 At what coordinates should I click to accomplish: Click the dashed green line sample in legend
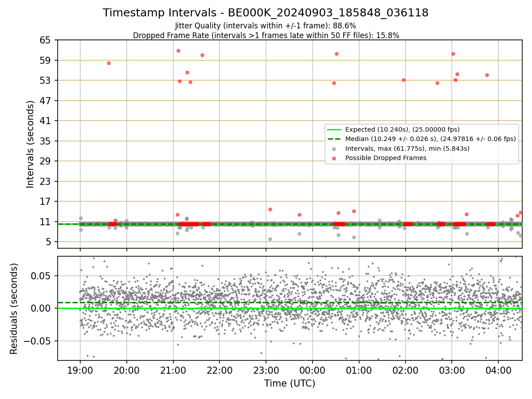pyautogui.click(x=334, y=139)
